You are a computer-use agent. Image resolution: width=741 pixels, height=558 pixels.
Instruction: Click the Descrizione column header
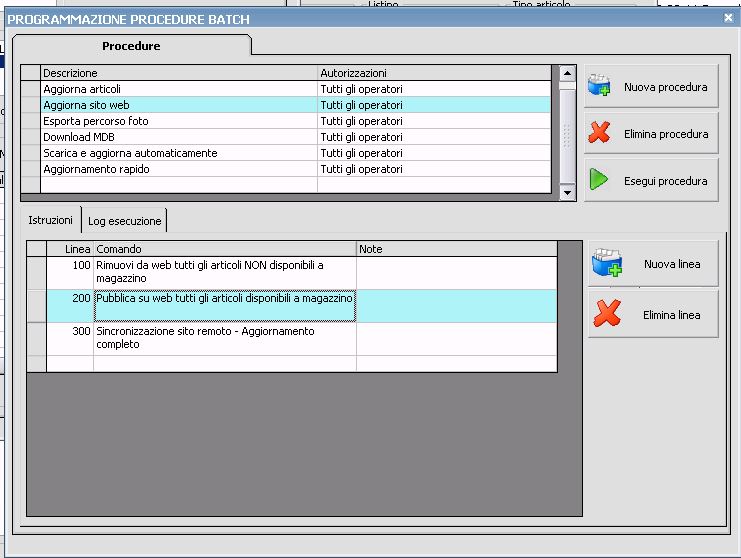click(179, 73)
